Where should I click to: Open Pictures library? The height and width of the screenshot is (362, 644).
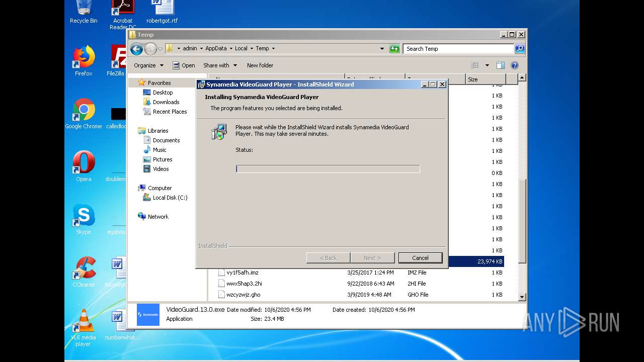[163, 159]
